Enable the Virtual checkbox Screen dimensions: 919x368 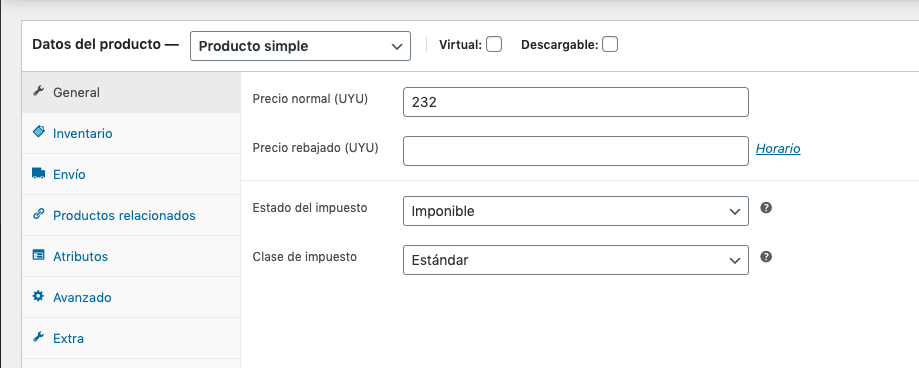(x=494, y=45)
